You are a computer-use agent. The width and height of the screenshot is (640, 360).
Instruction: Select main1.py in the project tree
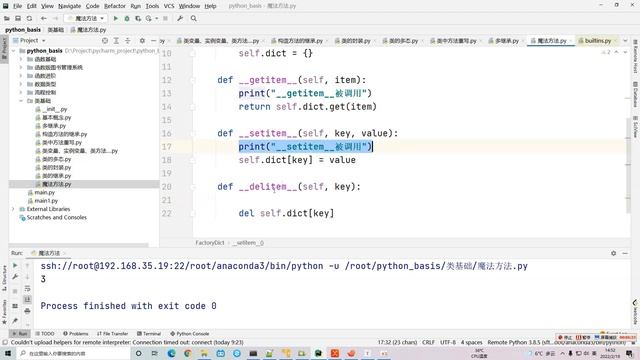pyautogui.click(x=46, y=201)
